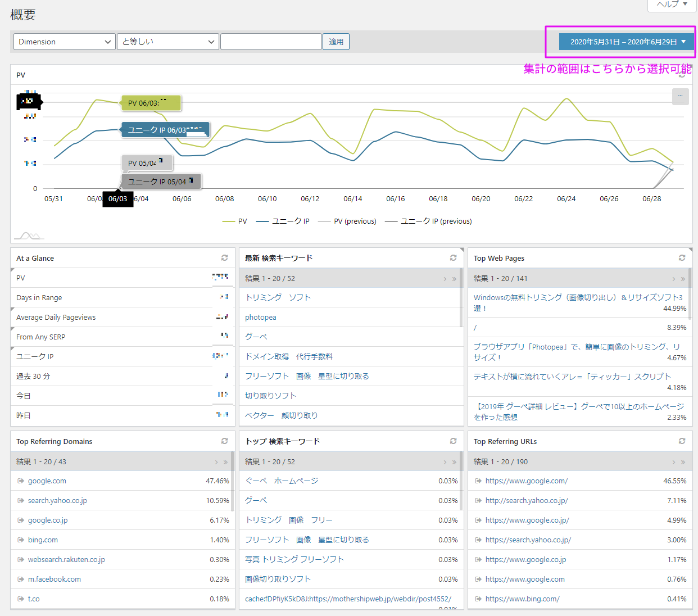Click the 適用 button
The image size is (698, 616).
[336, 42]
